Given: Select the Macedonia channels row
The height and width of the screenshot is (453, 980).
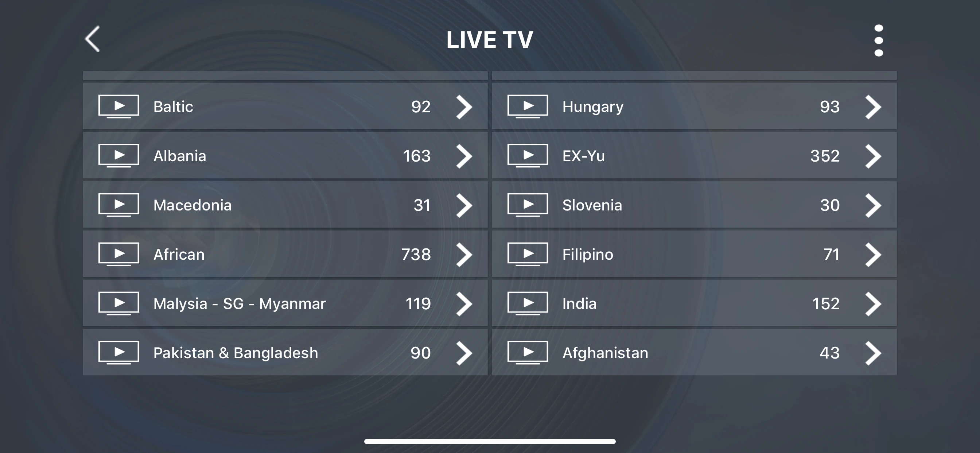Looking at the screenshot, I should tap(284, 205).
